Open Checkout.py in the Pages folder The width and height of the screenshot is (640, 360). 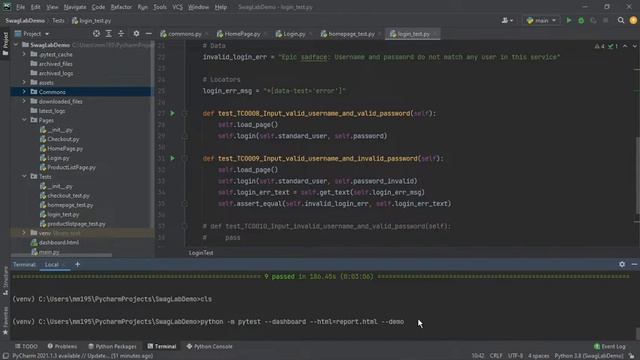click(63, 139)
